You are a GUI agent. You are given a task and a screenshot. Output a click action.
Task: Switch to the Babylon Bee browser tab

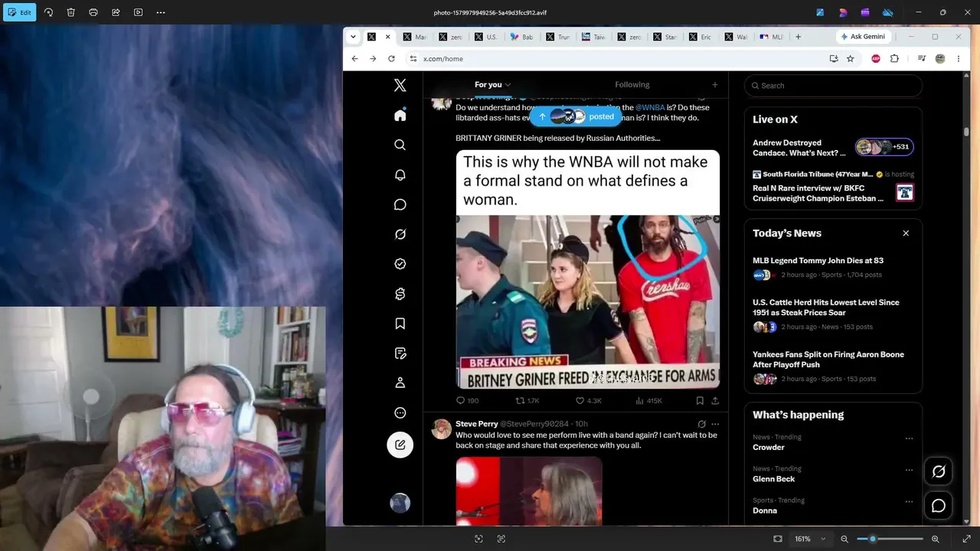tap(522, 37)
